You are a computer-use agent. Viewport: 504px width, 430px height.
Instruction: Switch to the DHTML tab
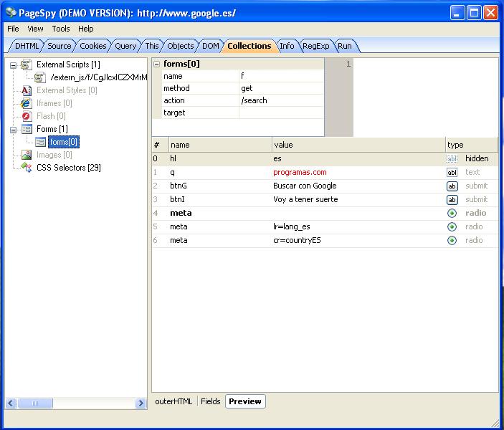pos(27,46)
